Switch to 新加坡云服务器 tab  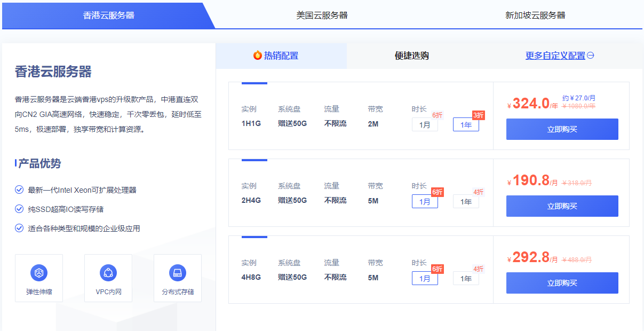point(535,15)
